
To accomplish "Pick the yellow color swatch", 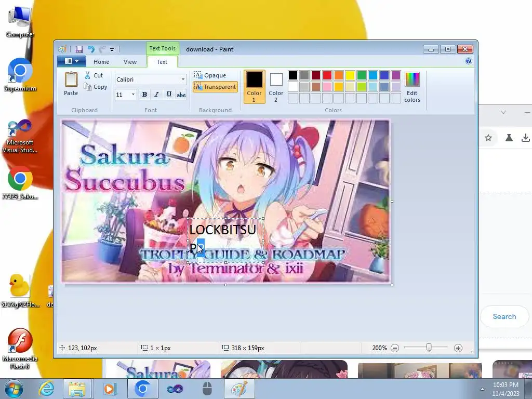I will (350, 75).
